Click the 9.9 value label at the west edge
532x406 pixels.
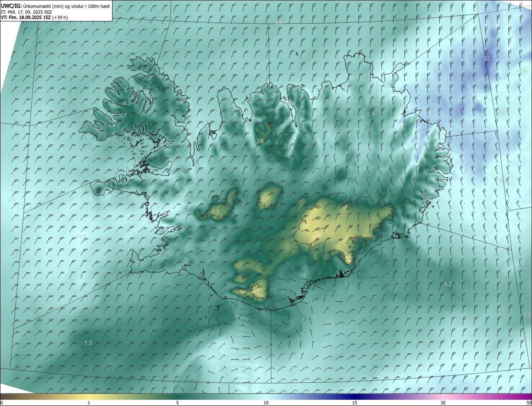[11, 200]
